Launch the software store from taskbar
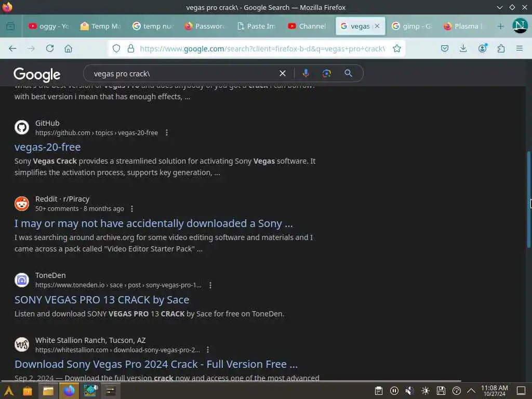Screen dimensions: 532x399 point(28,391)
